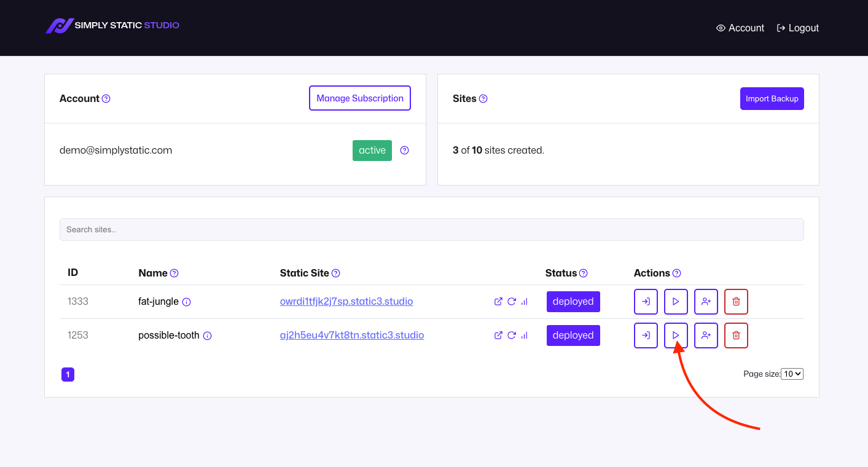Delete the fat-jungle site
Image resolution: width=868 pixels, height=467 pixels.
(x=736, y=302)
